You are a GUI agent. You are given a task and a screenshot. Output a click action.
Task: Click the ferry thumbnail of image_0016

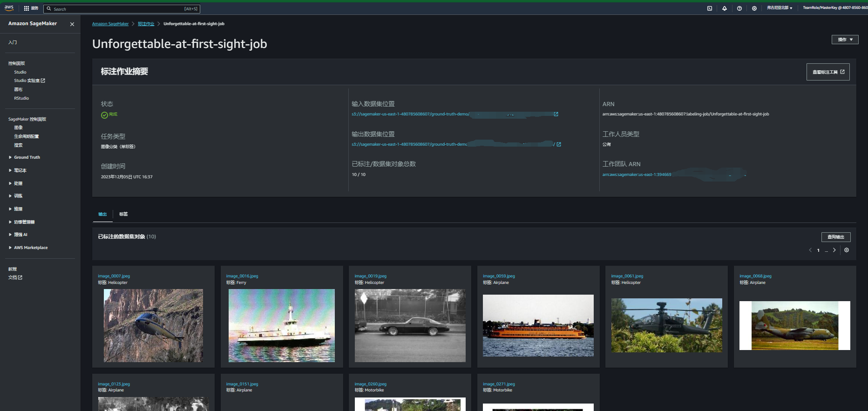pos(282,325)
